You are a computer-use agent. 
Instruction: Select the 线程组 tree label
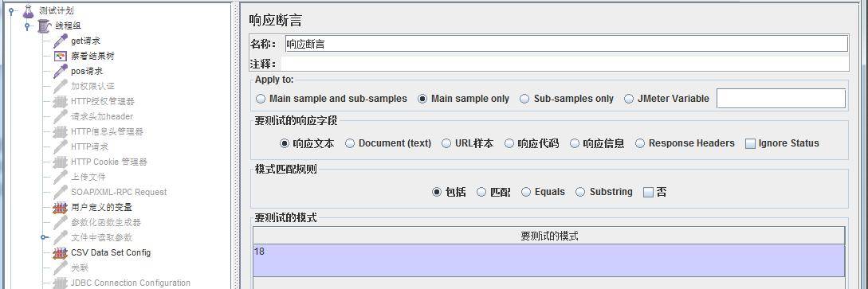pyautogui.click(x=68, y=26)
